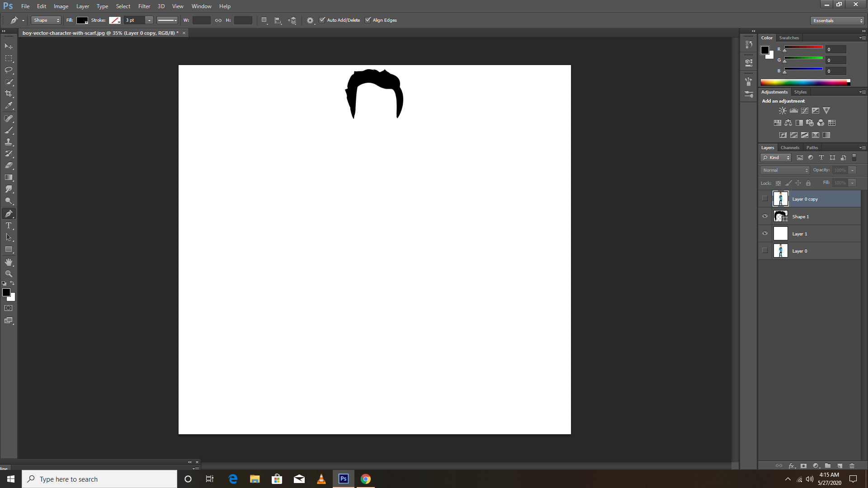Select the Eyedropper tool
The height and width of the screenshot is (488, 868).
9,106
